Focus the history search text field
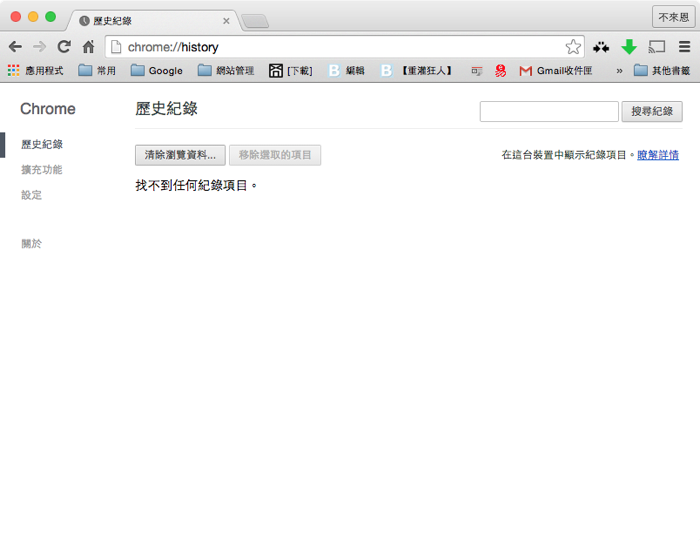Screen dimensions: 700x541 point(549,111)
